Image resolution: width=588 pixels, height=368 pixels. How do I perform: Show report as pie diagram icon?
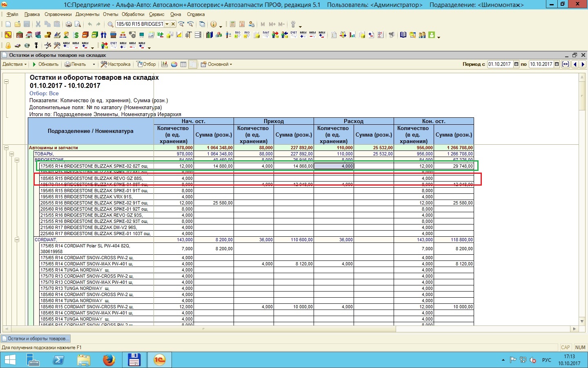tap(174, 64)
